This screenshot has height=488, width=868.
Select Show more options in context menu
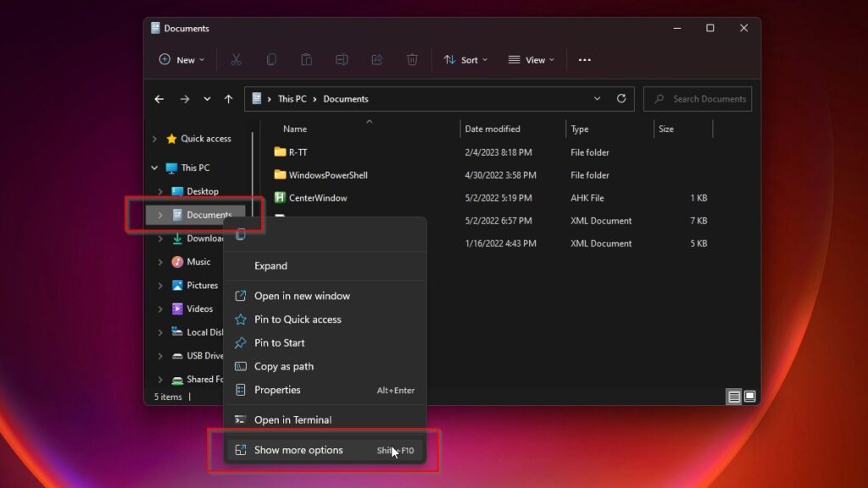[x=298, y=451]
